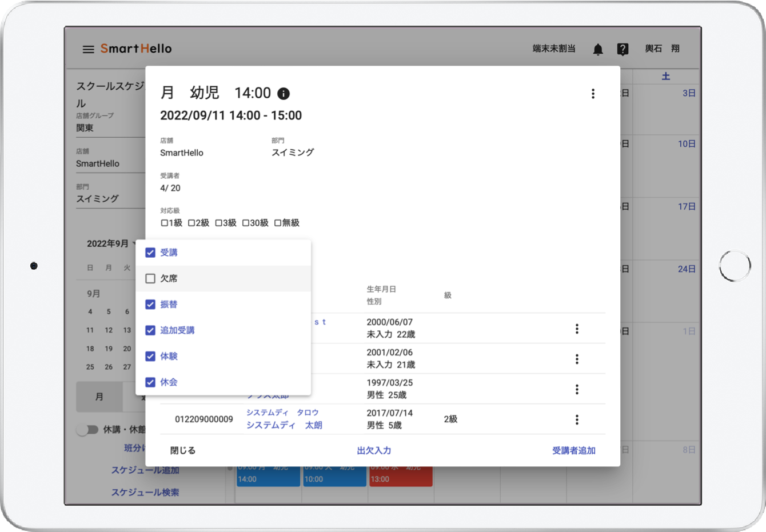This screenshot has height=532, width=766.
Task: Click the 17日 Saturday calendar cell
Action: [x=666, y=229]
